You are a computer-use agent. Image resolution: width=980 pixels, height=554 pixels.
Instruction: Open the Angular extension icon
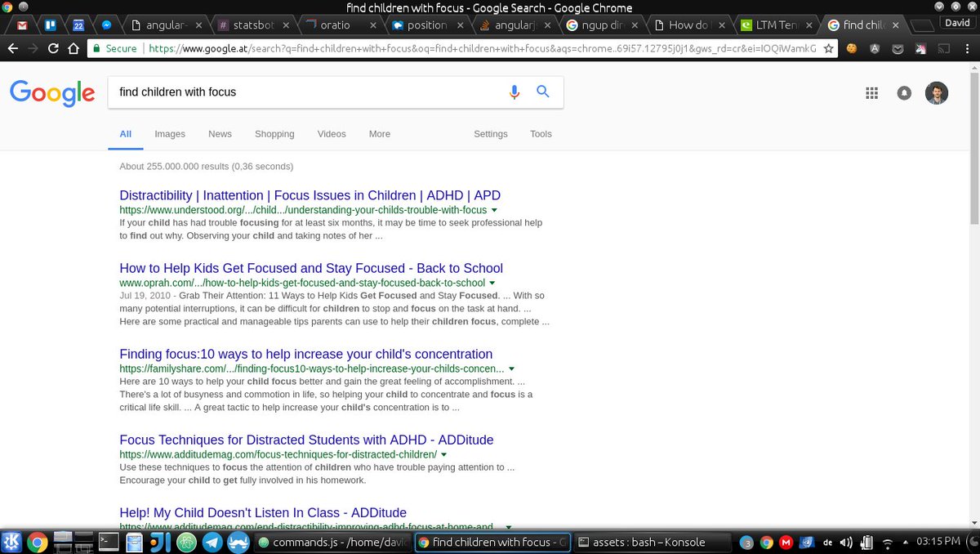coord(875,49)
